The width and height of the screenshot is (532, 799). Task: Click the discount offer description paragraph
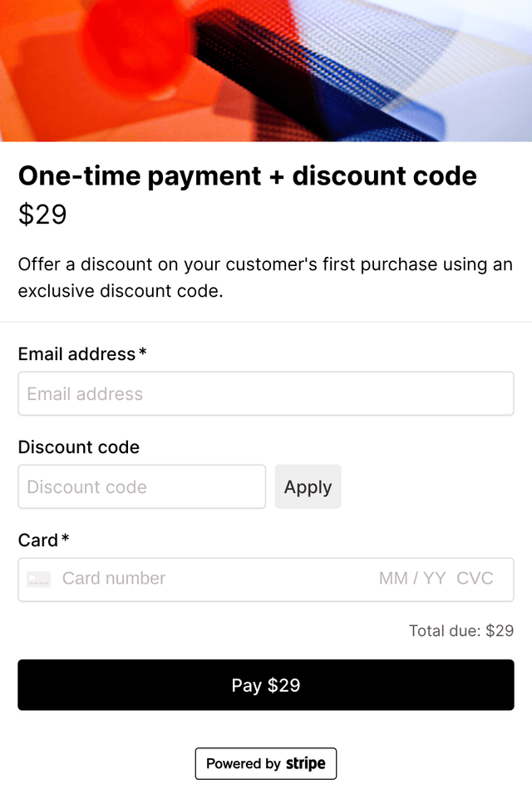click(265, 277)
